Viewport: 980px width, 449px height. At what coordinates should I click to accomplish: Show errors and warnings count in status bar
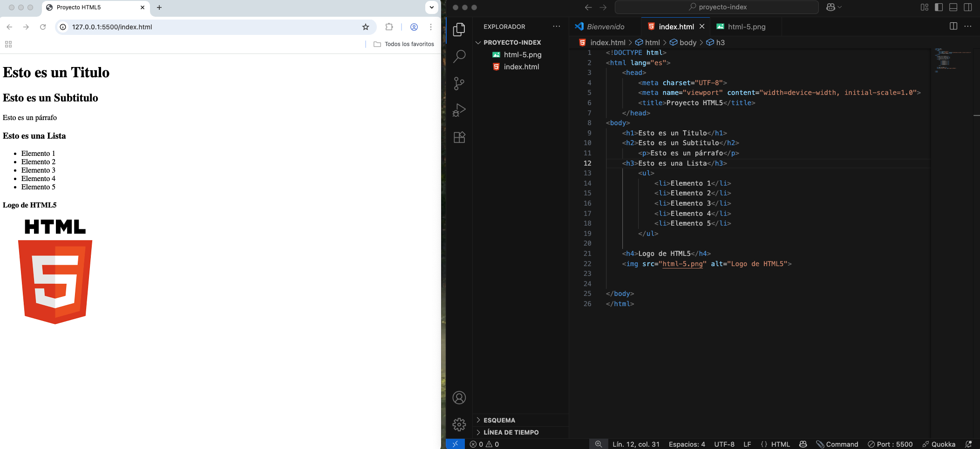coord(484,444)
